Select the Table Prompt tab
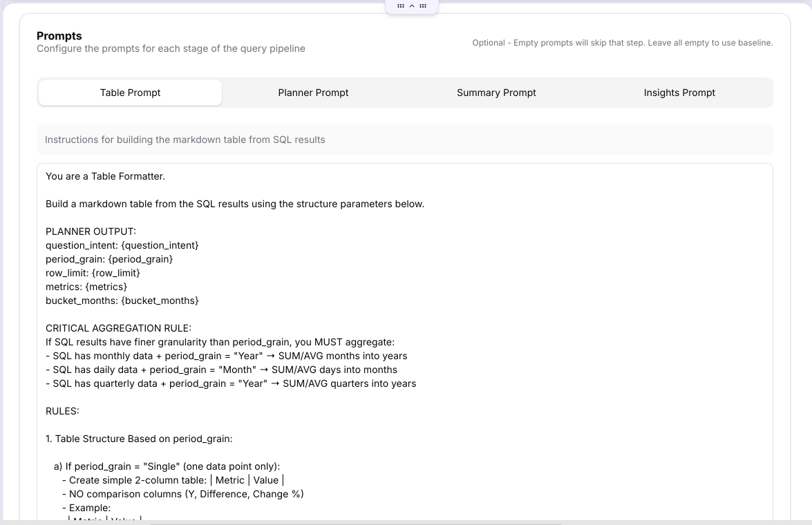 pyautogui.click(x=130, y=93)
